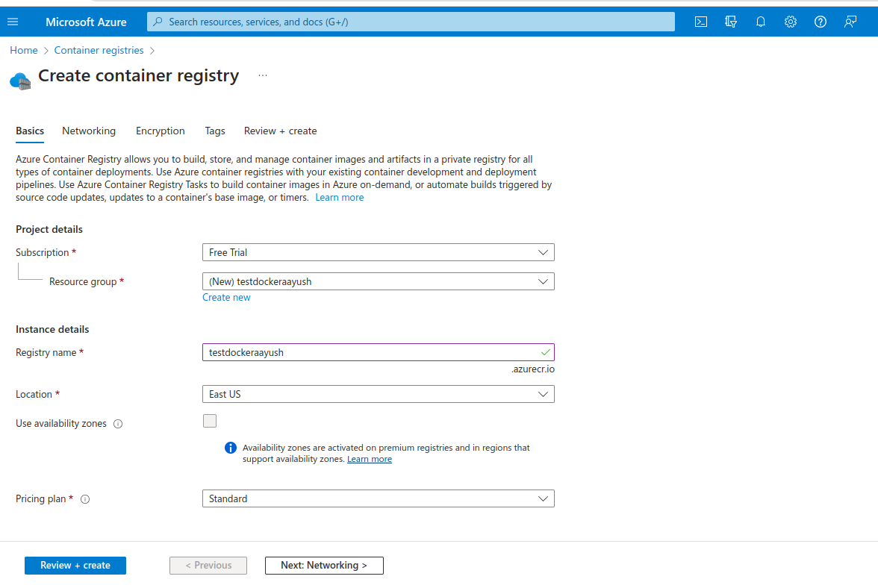This screenshot has height=588, width=878.
Task: Click the search magnifier icon
Action: pyautogui.click(x=158, y=22)
